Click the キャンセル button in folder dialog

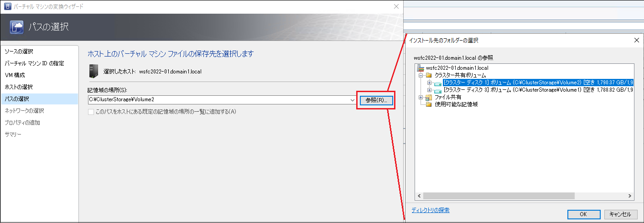pyautogui.click(x=620, y=214)
